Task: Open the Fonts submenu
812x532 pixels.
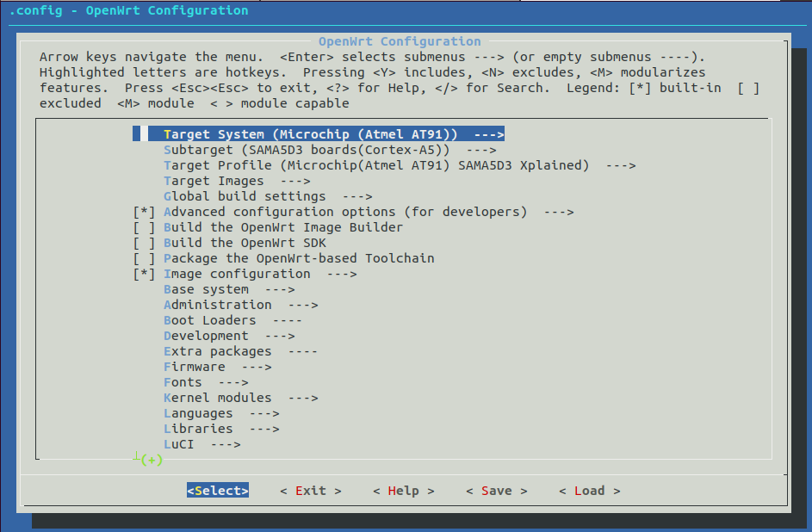Action: tap(206, 383)
